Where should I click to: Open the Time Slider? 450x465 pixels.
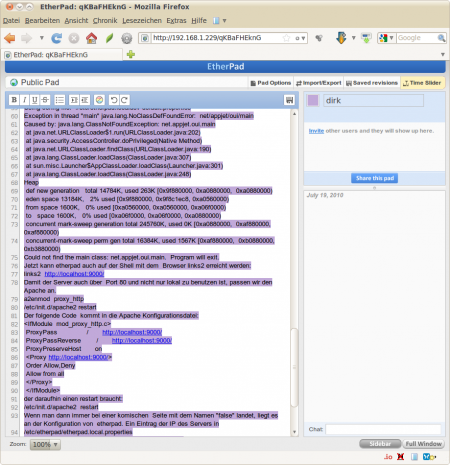pyautogui.click(x=422, y=83)
